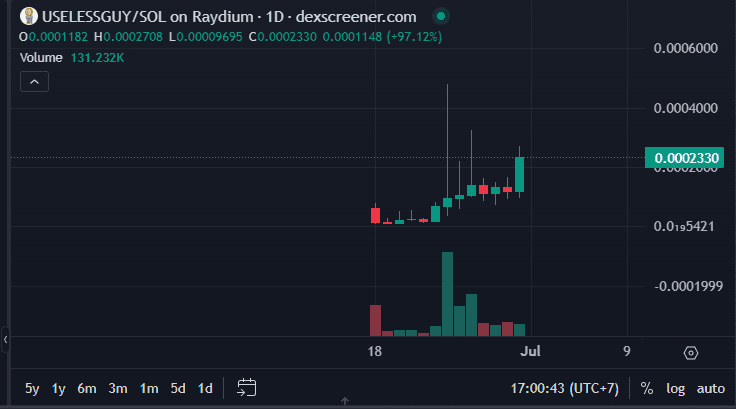
Task: Open the go-to-date calendar icon
Action: click(x=248, y=387)
